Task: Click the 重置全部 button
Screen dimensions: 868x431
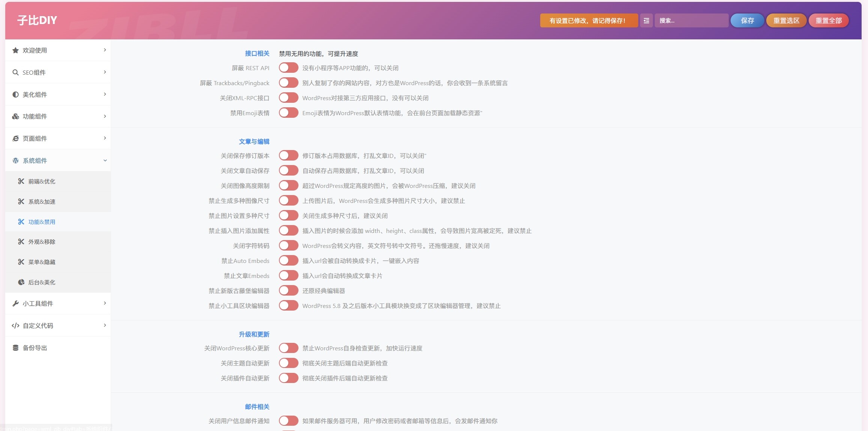Action: click(828, 21)
